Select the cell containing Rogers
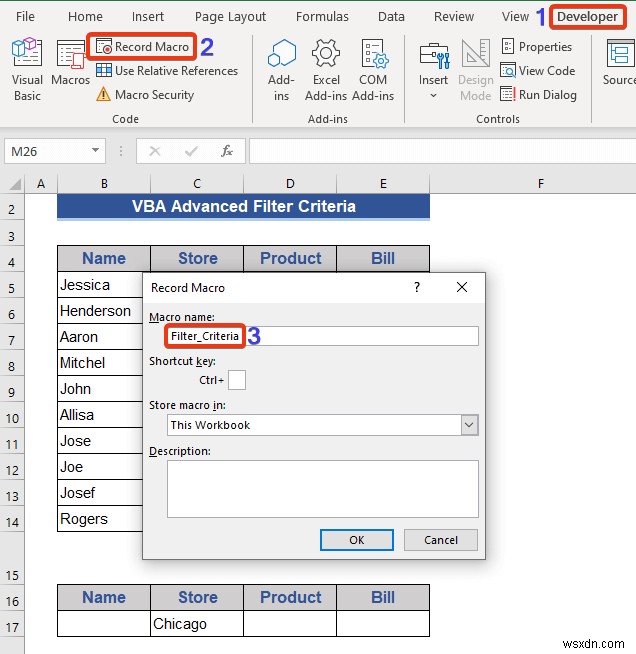The height and width of the screenshot is (654, 636). click(100, 519)
